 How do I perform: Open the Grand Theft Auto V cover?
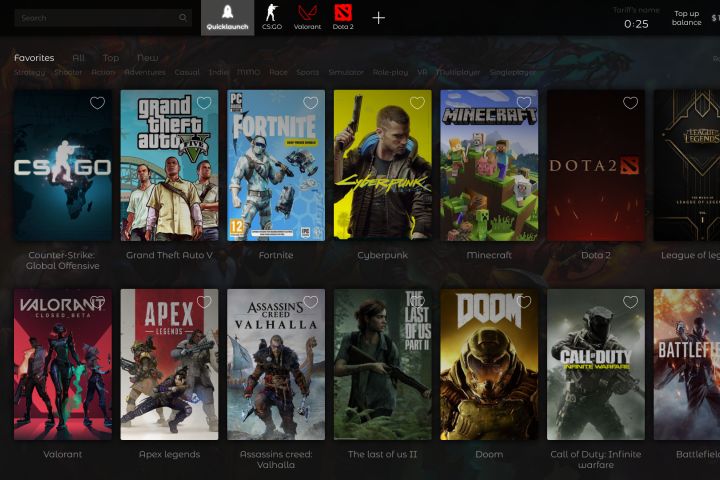(x=169, y=165)
